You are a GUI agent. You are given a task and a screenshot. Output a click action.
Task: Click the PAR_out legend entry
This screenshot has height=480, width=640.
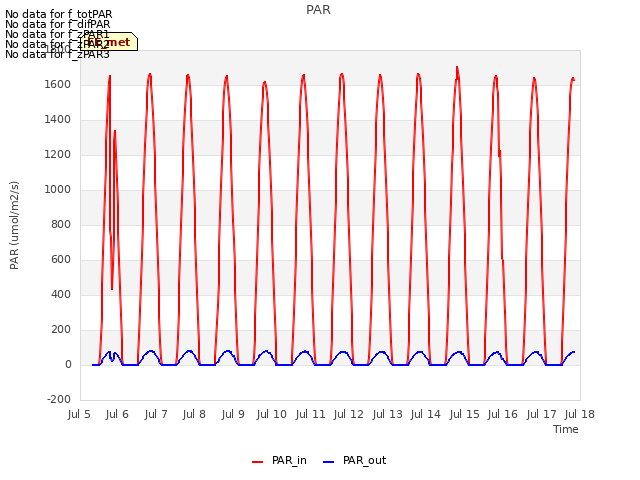(x=354, y=461)
